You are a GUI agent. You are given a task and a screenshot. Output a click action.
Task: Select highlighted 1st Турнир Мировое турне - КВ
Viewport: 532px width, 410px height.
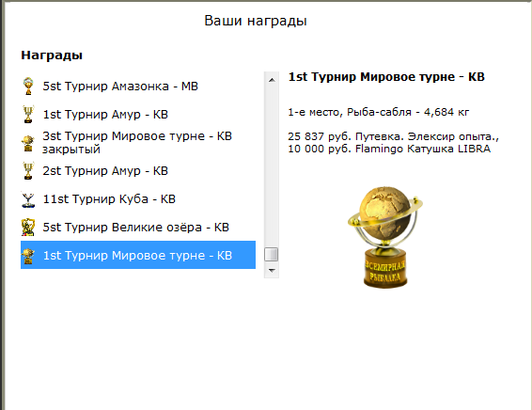[x=138, y=255]
